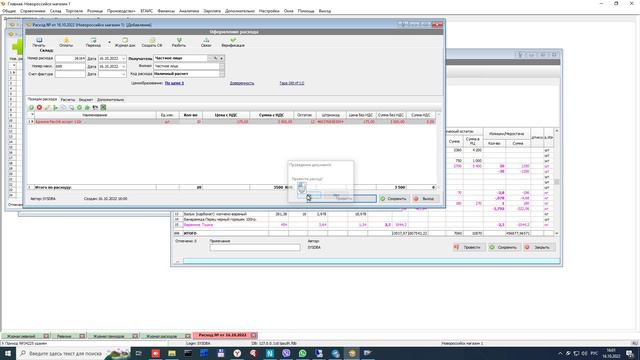Expand the Получатель dropdown arrow
Screen dimensions: 640x360
[x=222, y=58]
